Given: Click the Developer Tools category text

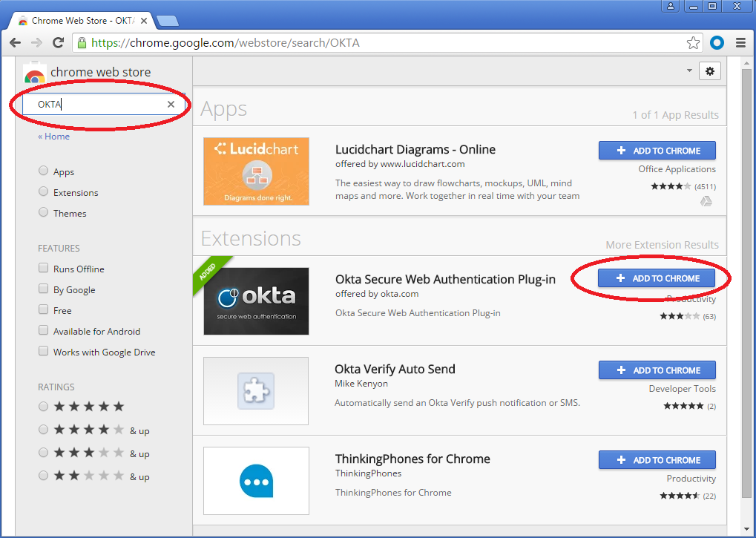Looking at the screenshot, I should pos(683,389).
